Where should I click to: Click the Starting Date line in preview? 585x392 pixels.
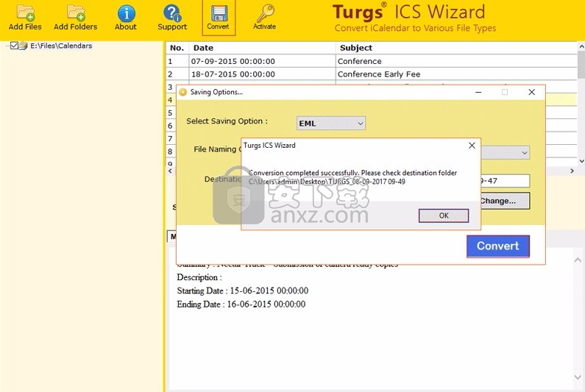click(x=243, y=291)
